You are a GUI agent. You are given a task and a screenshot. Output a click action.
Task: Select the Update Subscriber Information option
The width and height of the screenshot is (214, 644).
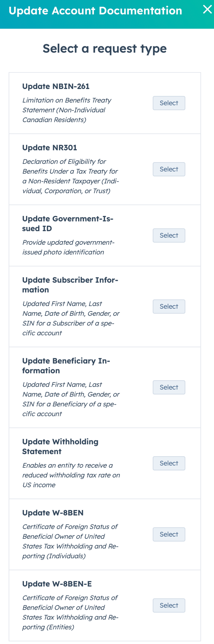[169, 306]
